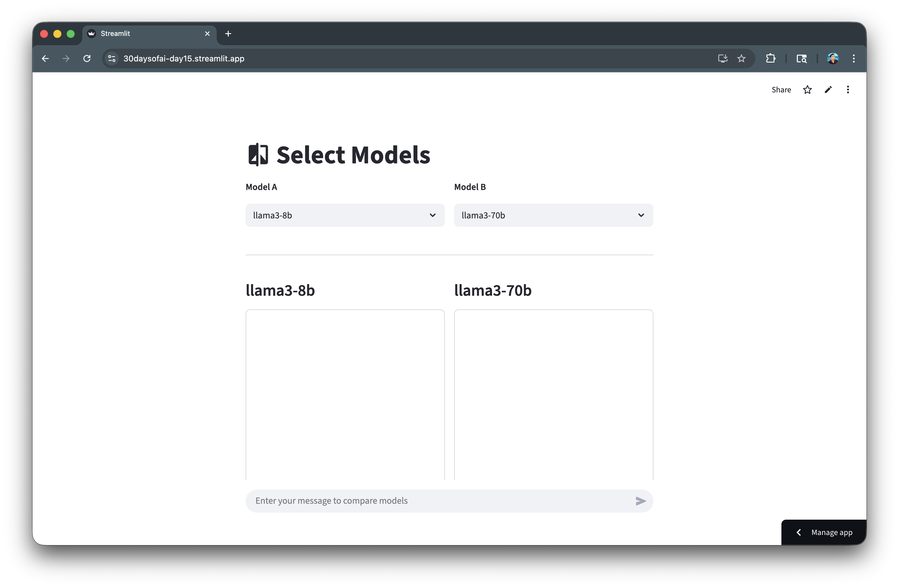
Task: Reload the page with refresh icon
Action: coord(87,59)
